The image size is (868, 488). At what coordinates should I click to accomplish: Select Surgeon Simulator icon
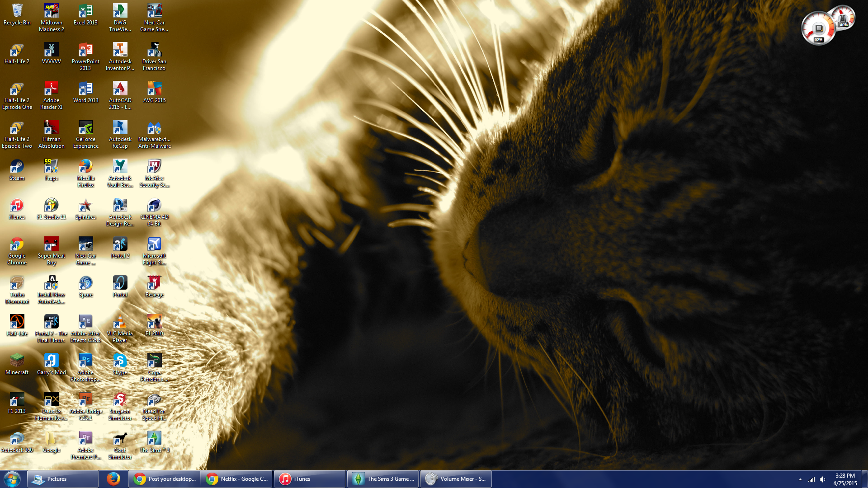point(120,407)
